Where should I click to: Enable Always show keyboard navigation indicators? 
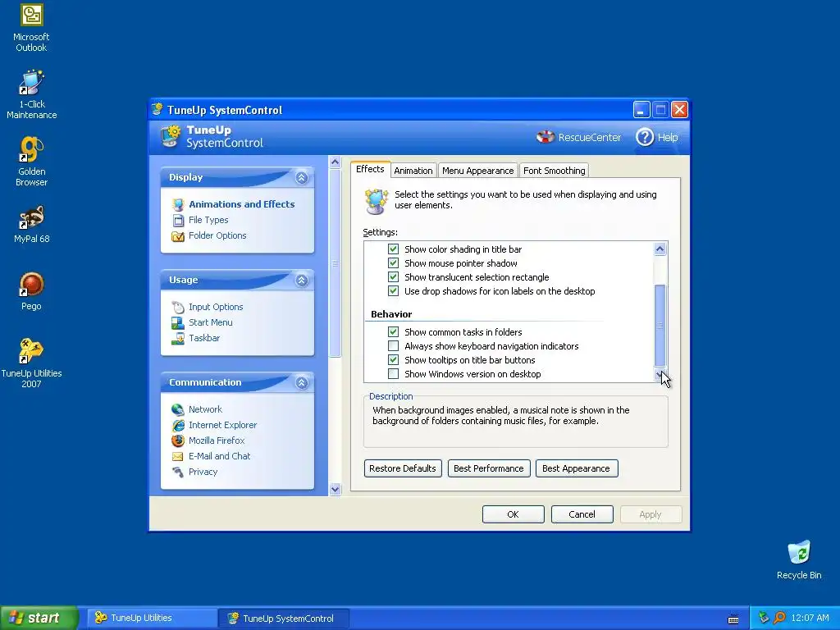click(x=393, y=346)
